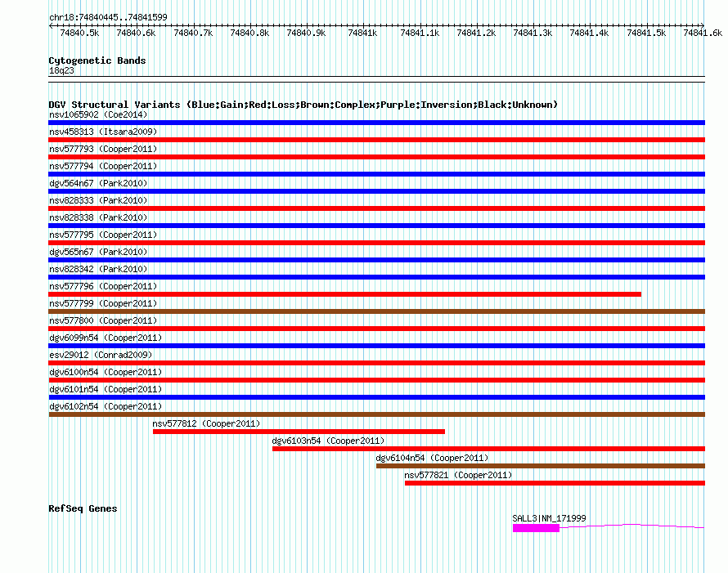
Task: Select the dgv6103n54 (Cooper2011) label
Action: (x=326, y=441)
